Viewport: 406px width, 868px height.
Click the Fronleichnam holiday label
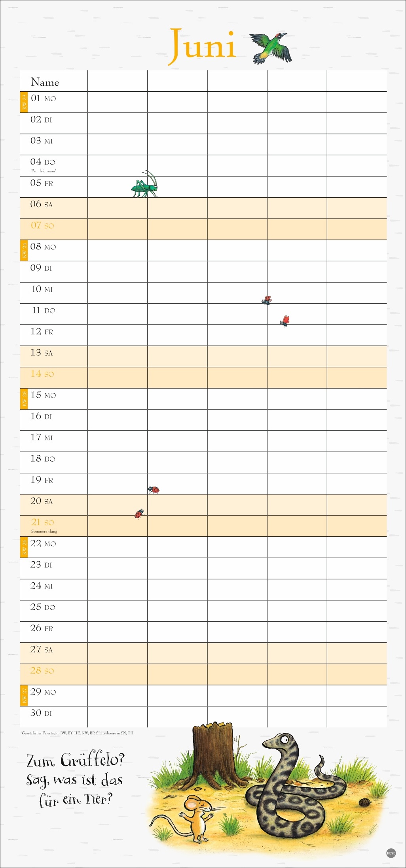pos(44,171)
